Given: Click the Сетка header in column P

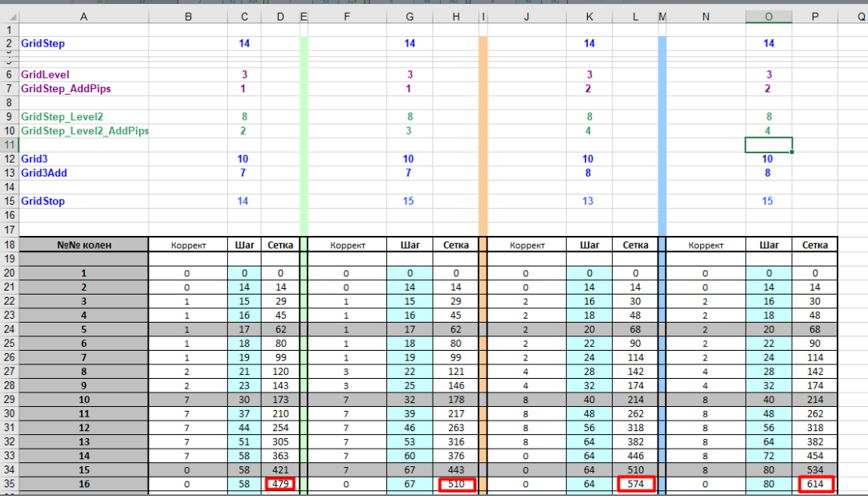Looking at the screenshot, I should pyautogui.click(x=815, y=245).
